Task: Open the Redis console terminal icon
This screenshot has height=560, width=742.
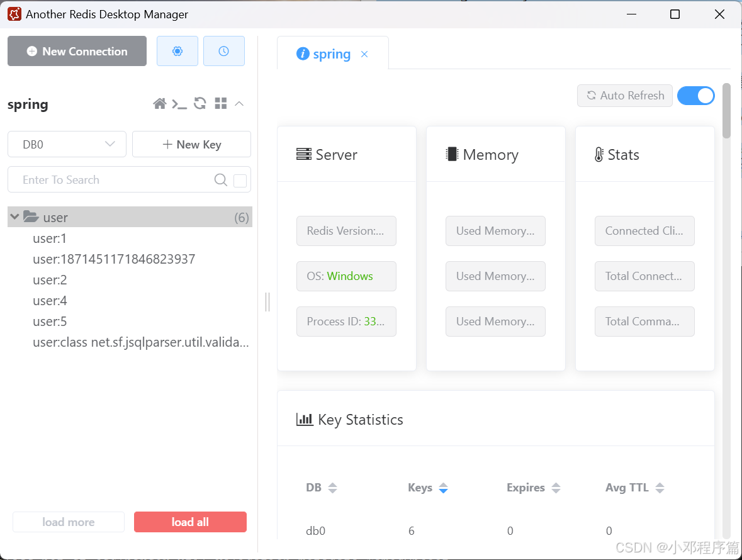Action: click(x=179, y=104)
